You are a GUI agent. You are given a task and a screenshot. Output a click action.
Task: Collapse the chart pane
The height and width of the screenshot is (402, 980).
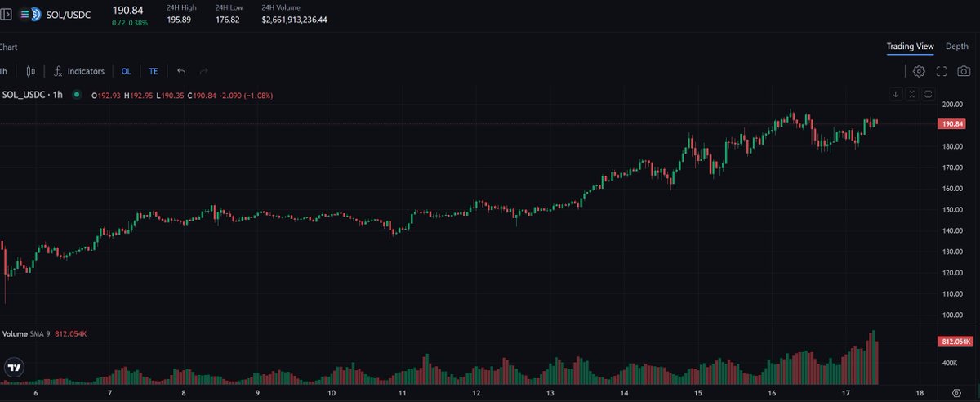click(912, 95)
